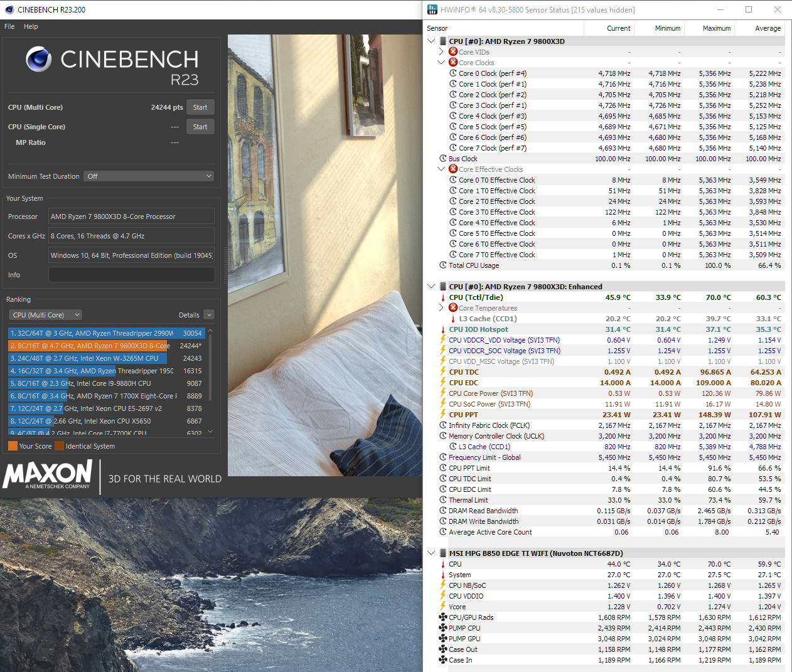This screenshot has height=672, width=792.
Task: Select ranking entry Threadripper 2990WX 30054
Action: [x=107, y=333]
